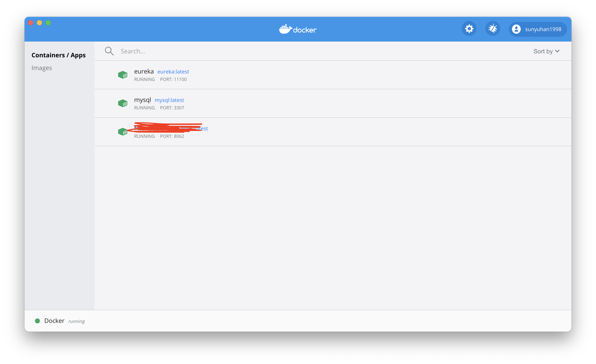The height and width of the screenshot is (364, 596).
Task: Select the mysql container name
Action: coord(142,100)
